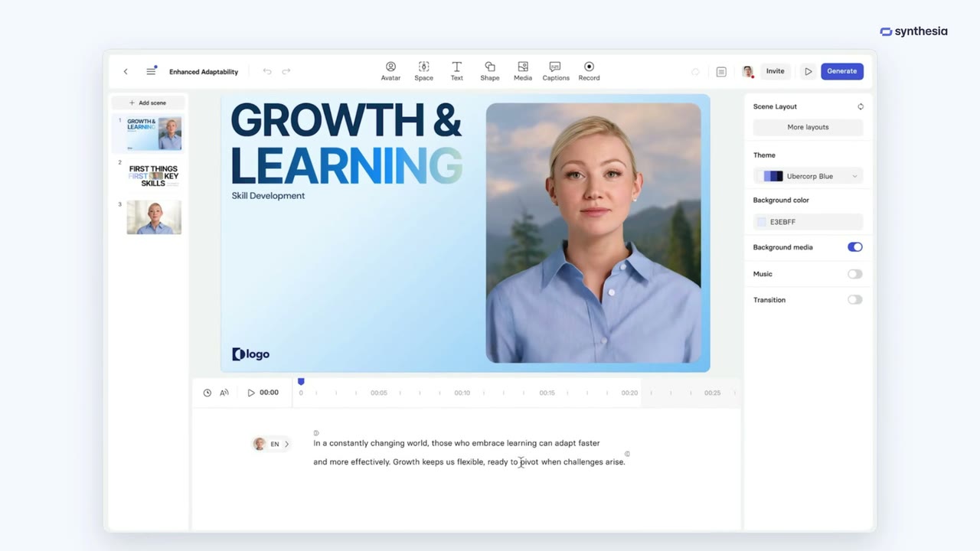Add a Text element

point(456,71)
